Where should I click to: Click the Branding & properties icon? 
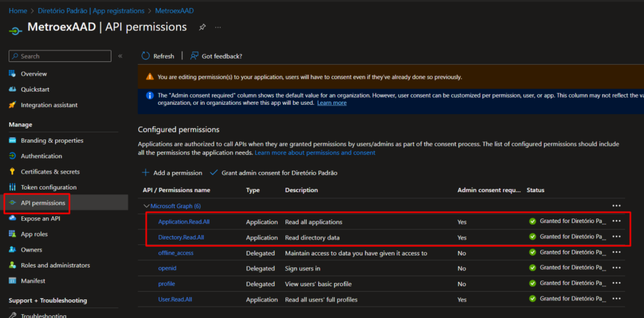click(12, 140)
